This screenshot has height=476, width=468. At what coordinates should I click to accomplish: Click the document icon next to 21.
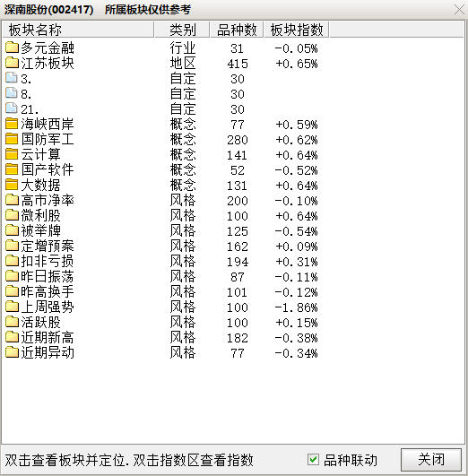(12, 108)
